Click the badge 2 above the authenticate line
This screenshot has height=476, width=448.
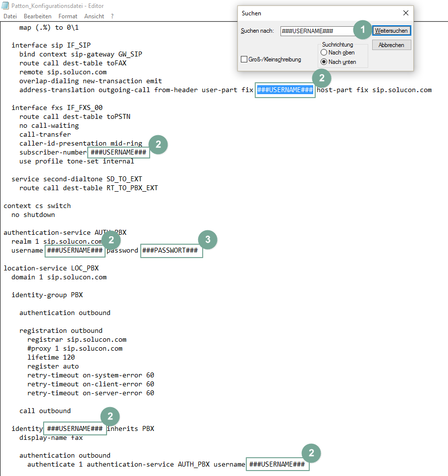click(x=311, y=453)
